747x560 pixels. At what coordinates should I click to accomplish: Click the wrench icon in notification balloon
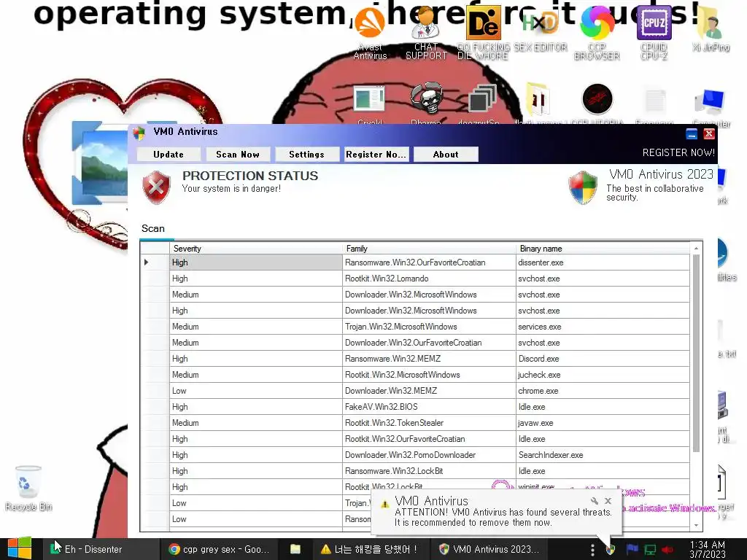594,501
